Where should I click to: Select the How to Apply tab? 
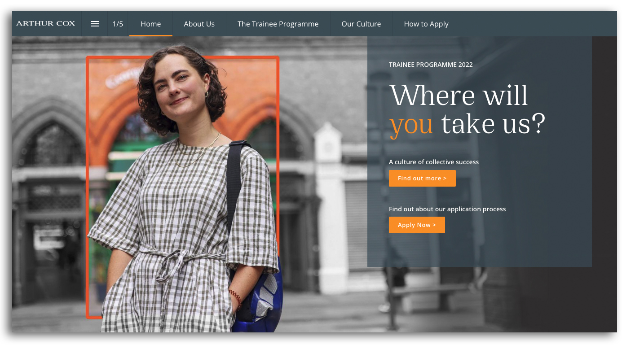point(426,24)
